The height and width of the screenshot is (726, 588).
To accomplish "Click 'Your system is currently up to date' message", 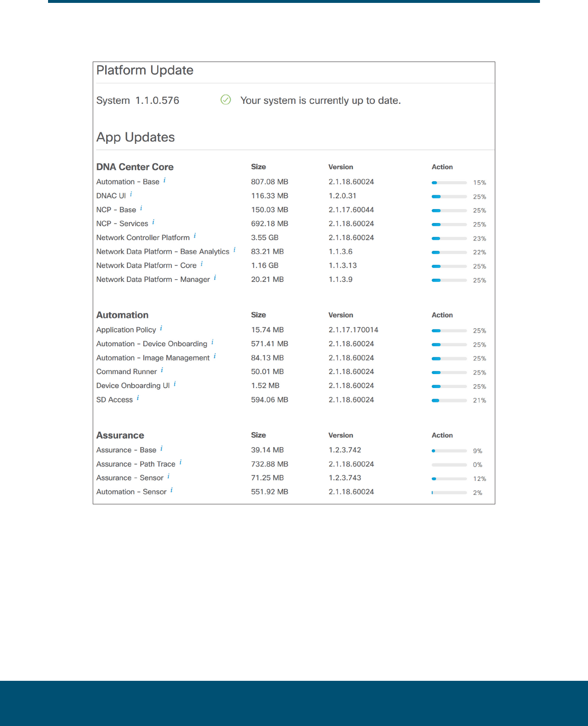I will 320,100.
